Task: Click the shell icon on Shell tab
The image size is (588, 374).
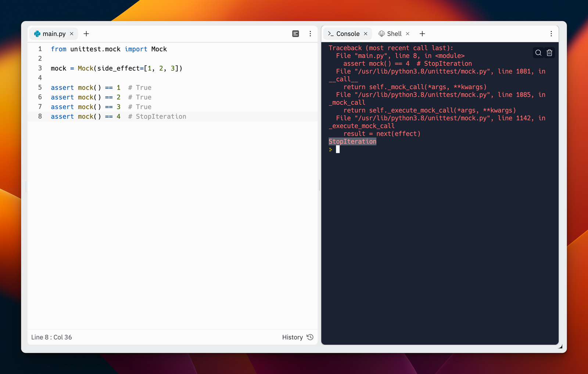Action: tap(382, 33)
